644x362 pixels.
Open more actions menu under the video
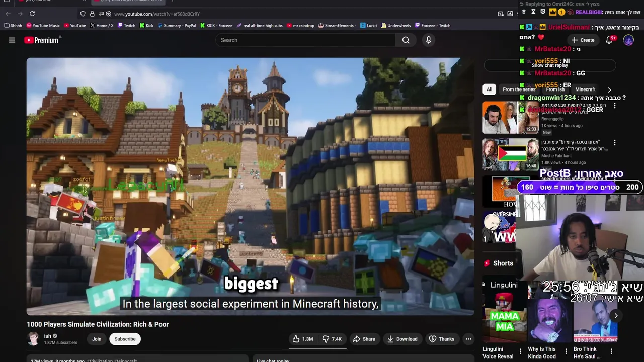point(468,339)
